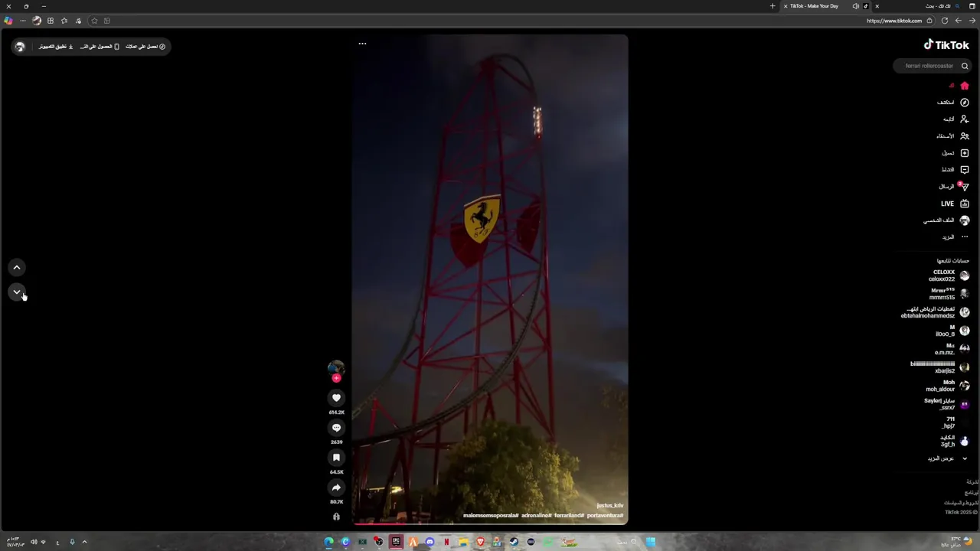This screenshot has width=980, height=551.
Task: Show hidden tray icons chevron
Action: [x=84, y=542]
